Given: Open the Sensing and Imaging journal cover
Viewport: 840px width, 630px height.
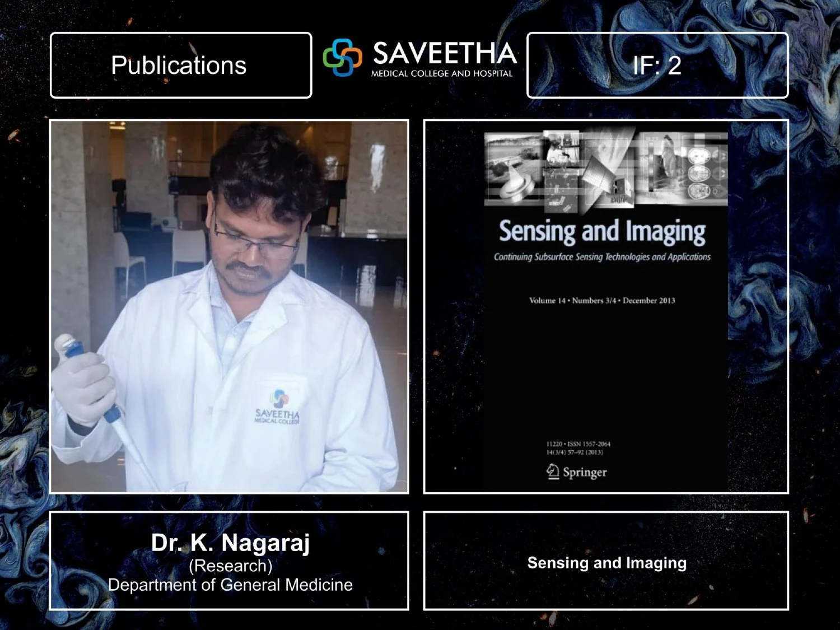Looking at the screenshot, I should [x=606, y=311].
